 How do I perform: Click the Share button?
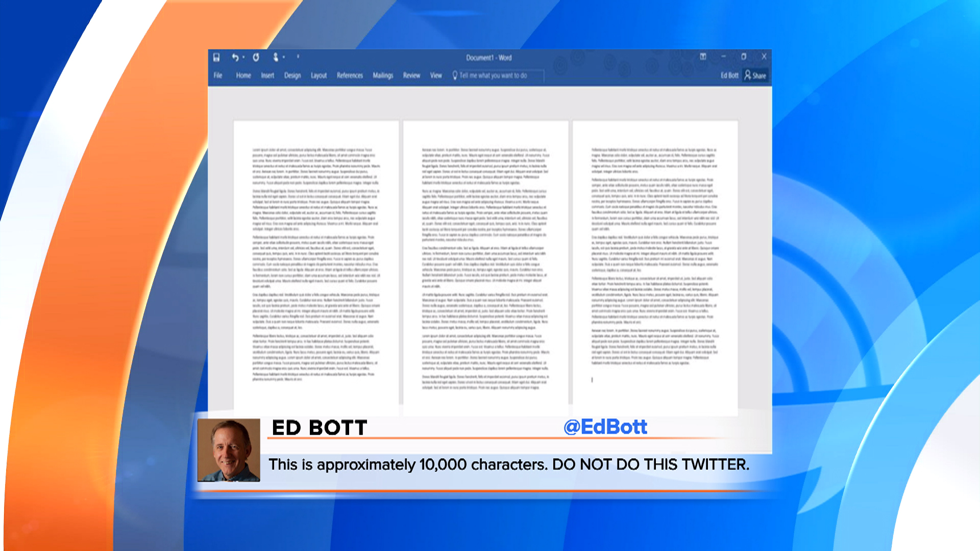tap(758, 76)
